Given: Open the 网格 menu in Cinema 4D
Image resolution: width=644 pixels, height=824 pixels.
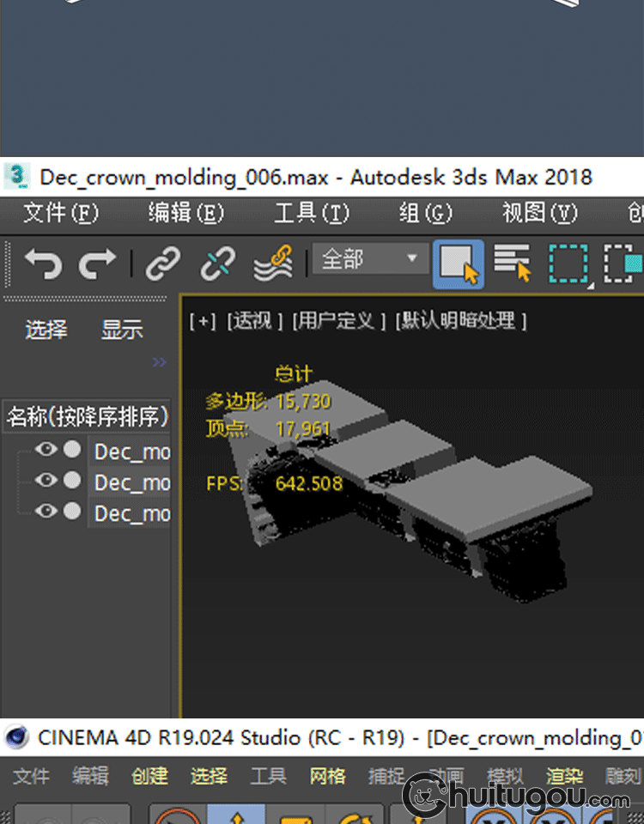Looking at the screenshot, I should pyautogui.click(x=328, y=776).
